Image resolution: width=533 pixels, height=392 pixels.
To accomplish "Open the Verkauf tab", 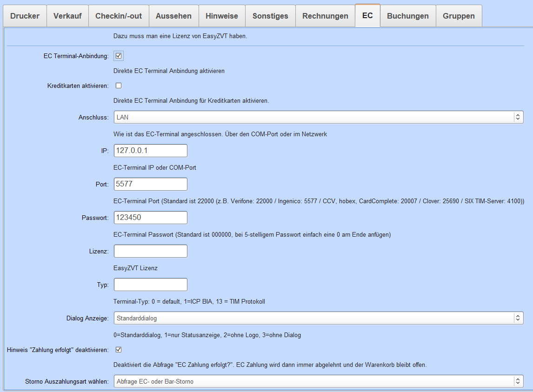I will (x=67, y=16).
